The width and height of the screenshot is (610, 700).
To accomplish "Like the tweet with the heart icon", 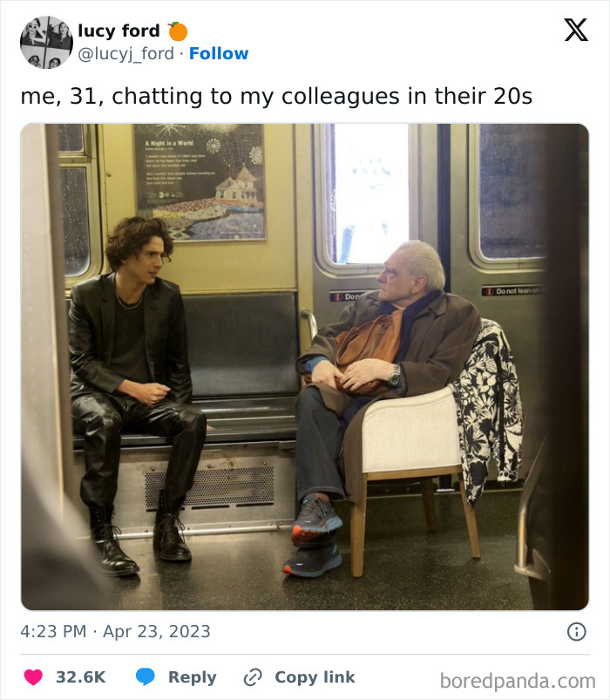I will click(x=33, y=676).
